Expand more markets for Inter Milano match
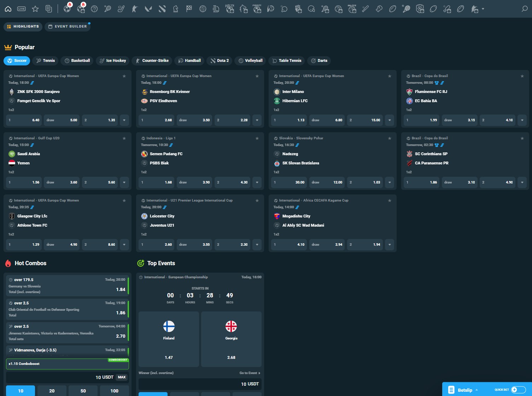 tap(389, 120)
